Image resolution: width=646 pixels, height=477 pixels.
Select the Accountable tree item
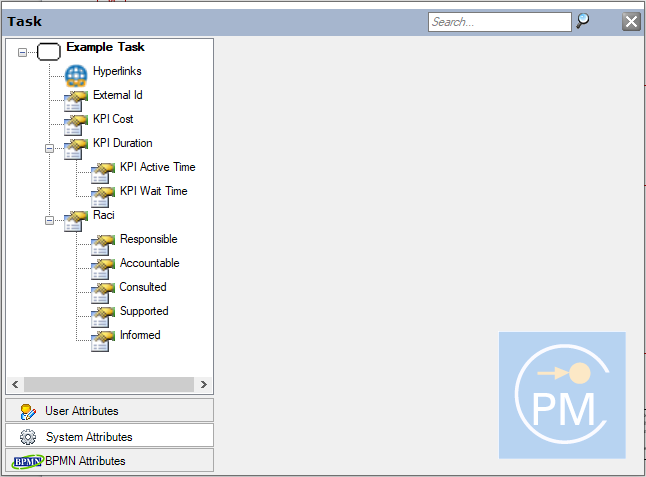click(150, 263)
